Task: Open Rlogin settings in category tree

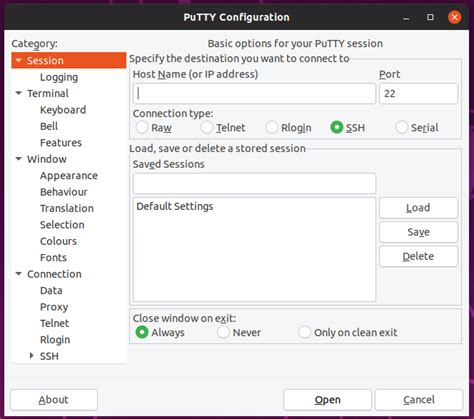Action: pos(55,340)
